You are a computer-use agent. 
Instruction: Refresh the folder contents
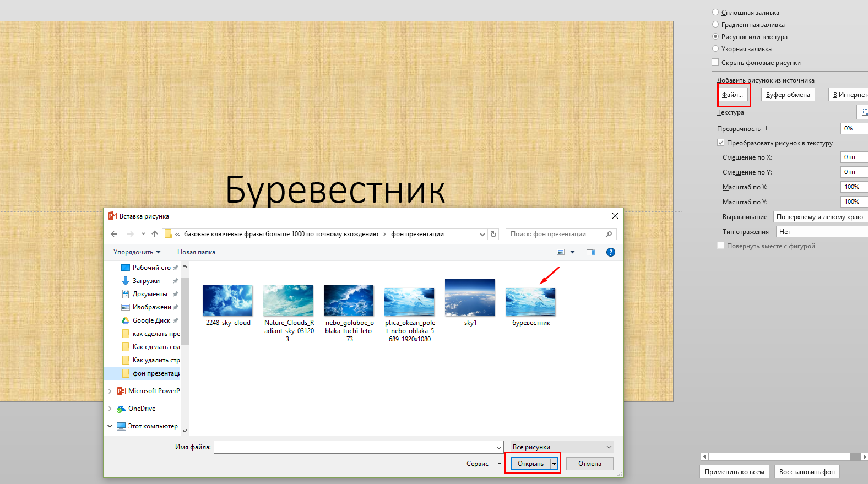click(x=493, y=234)
